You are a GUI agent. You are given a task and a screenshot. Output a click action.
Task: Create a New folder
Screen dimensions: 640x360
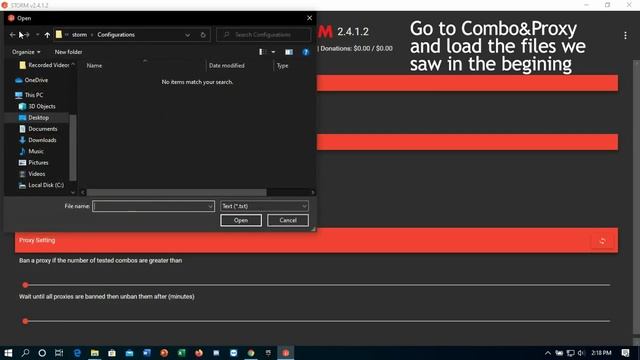(68, 52)
